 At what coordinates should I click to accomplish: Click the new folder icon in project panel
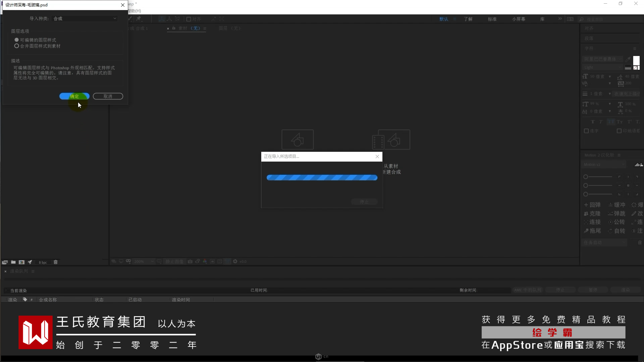pyautogui.click(x=13, y=262)
